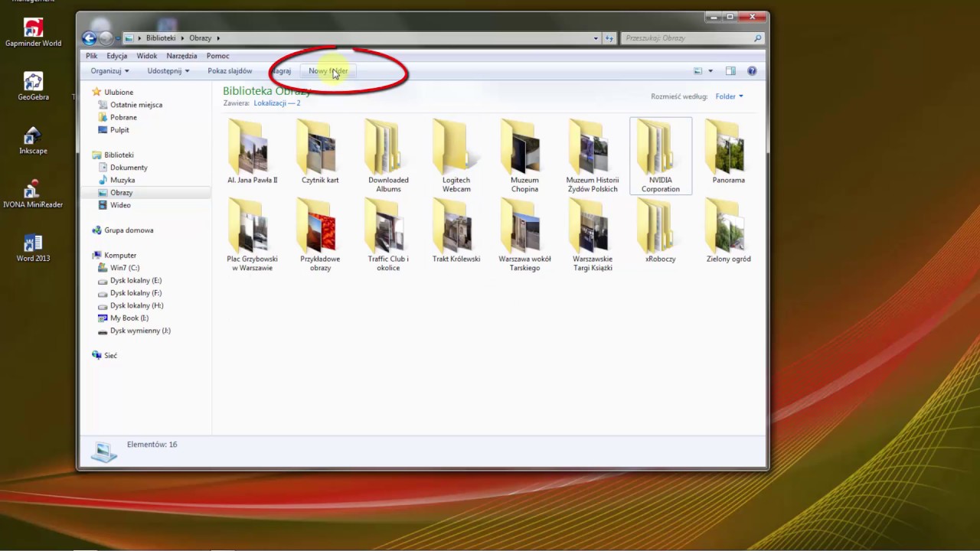Click Obrazy in the address bar
980x551 pixels.
coord(201,38)
